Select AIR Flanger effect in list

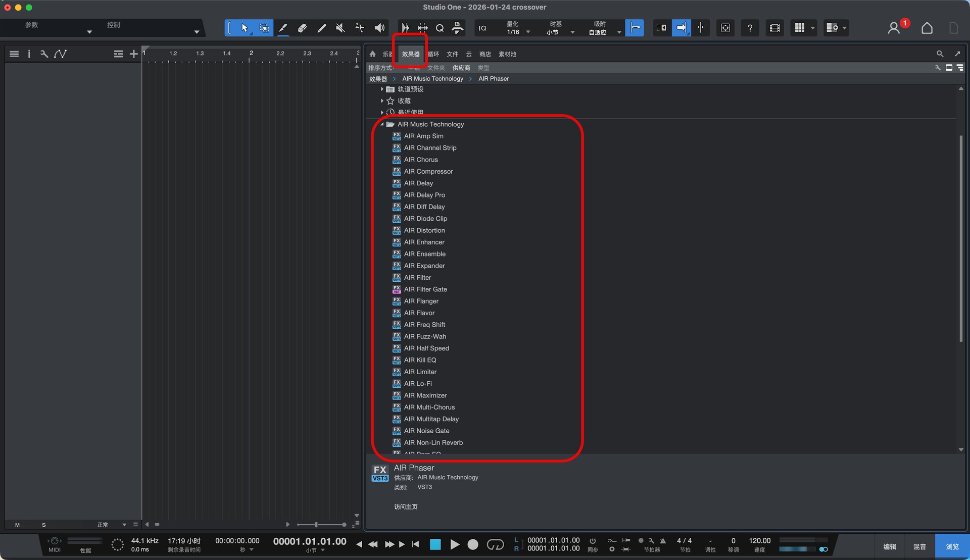click(421, 301)
